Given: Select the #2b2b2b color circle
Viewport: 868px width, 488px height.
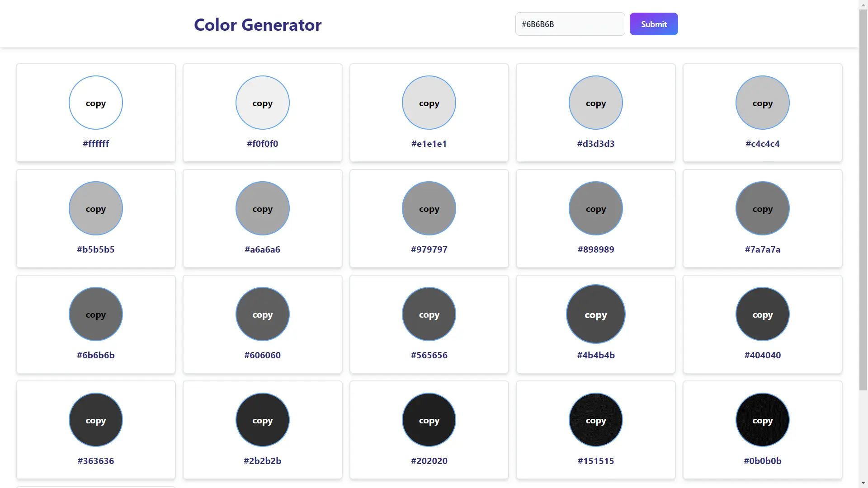Looking at the screenshot, I should [x=262, y=420].
